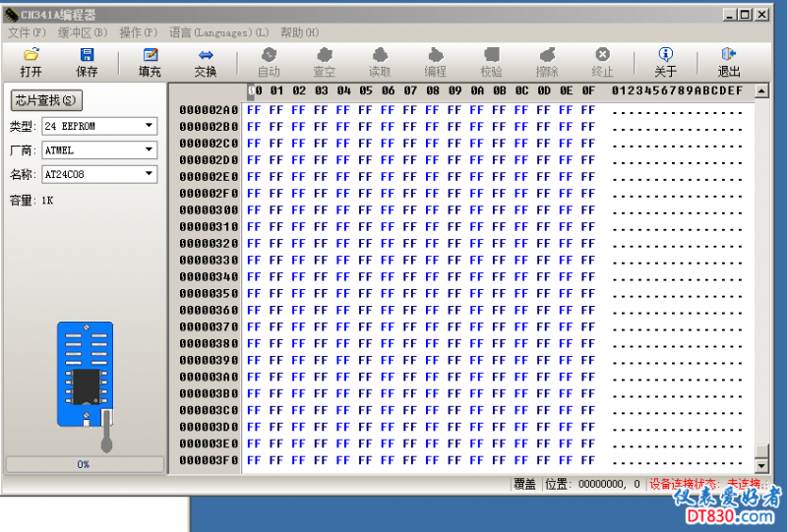Screen dimensions: 787x532
Task: Click the hex view scrollbar up arrow
Action: [761, 91]
